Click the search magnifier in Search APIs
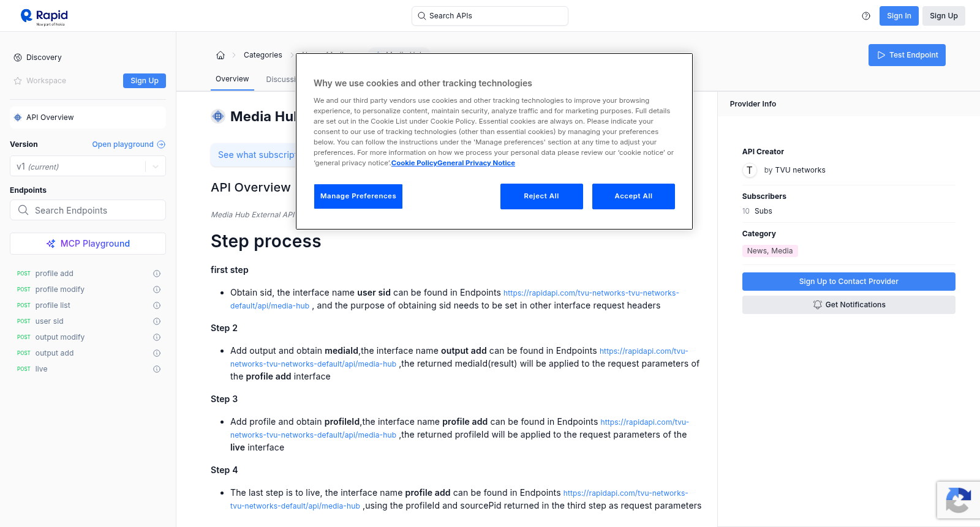 coord(421,16)
